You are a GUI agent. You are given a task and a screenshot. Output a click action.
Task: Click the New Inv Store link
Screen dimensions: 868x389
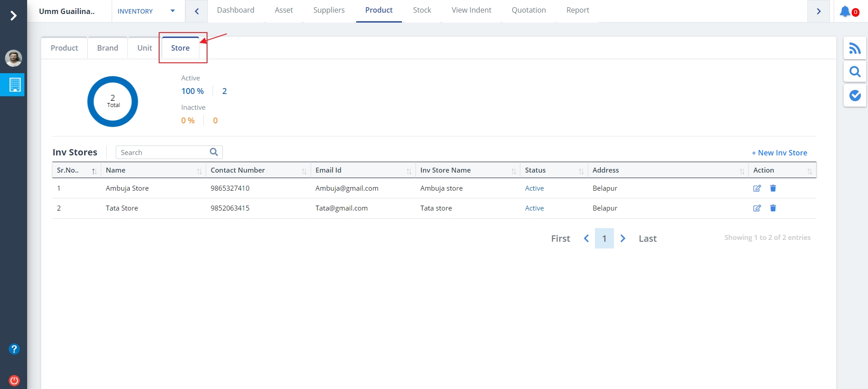(x=779, y=153)
